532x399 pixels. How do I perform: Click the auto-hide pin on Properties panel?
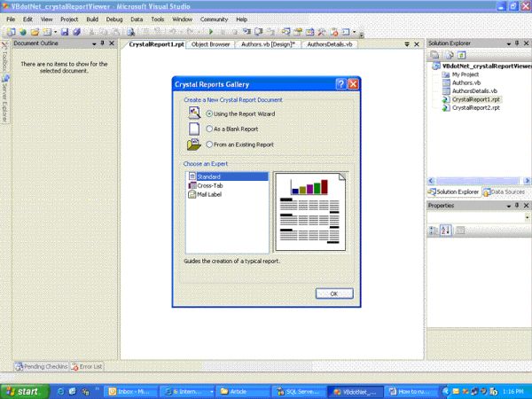click(x=517, y=206)
